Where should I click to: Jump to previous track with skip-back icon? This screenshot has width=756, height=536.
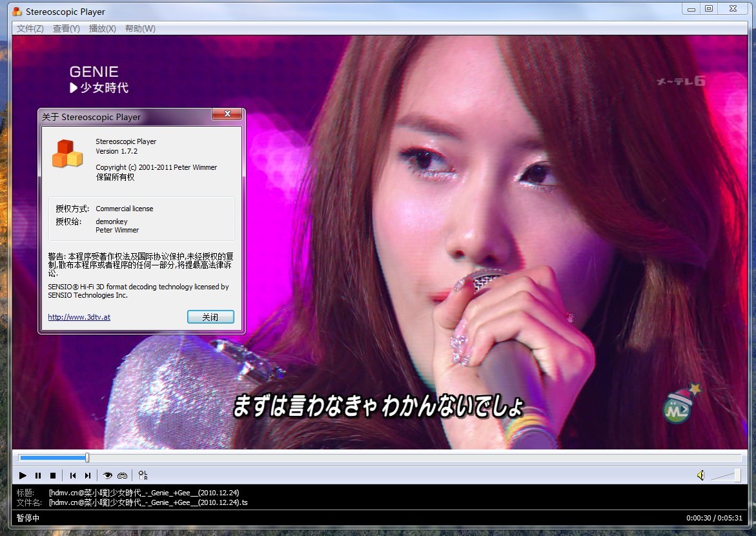pyautogui.click(x=73, y=476)
